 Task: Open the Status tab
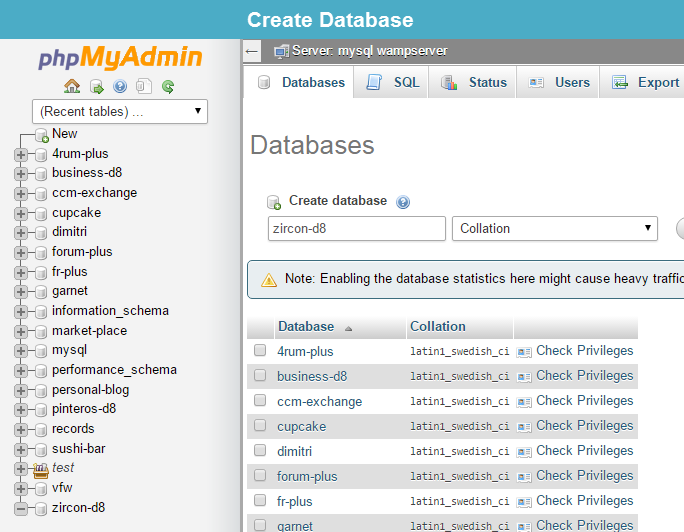point(472,82)
